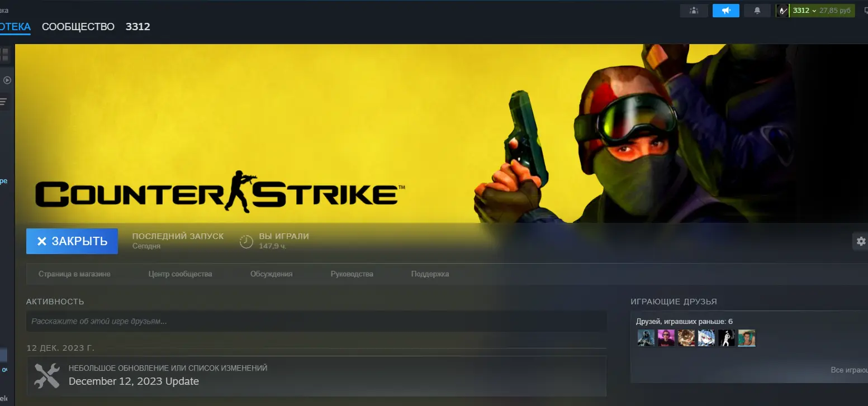The width and height of the screenshot is (868, 406).
Task: Click the blue megaphone announcements button
Action: [x=726, y=11]
